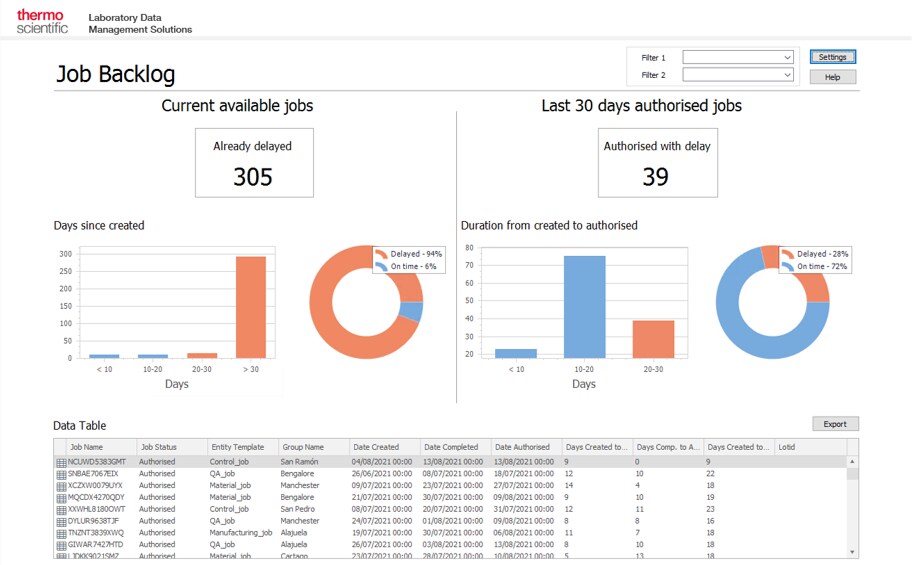Click the orange '> 30' days bar

[x=251, y=307]
